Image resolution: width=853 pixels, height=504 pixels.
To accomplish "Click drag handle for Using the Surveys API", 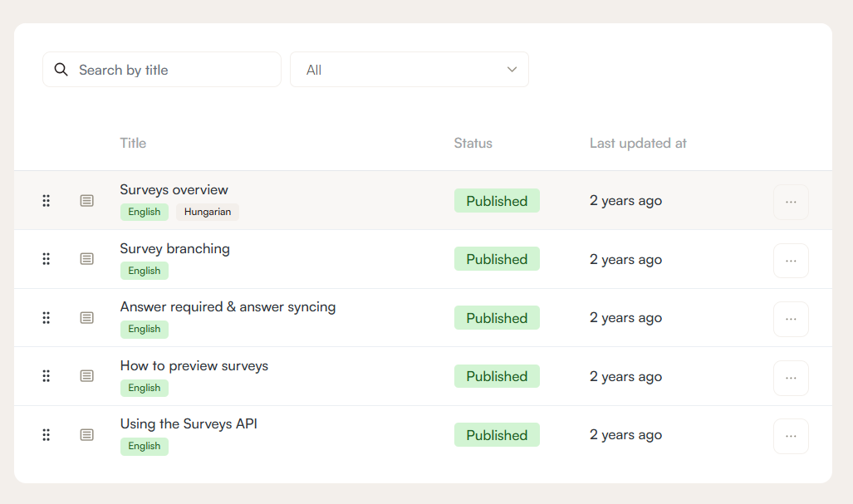I will [47, 435].
